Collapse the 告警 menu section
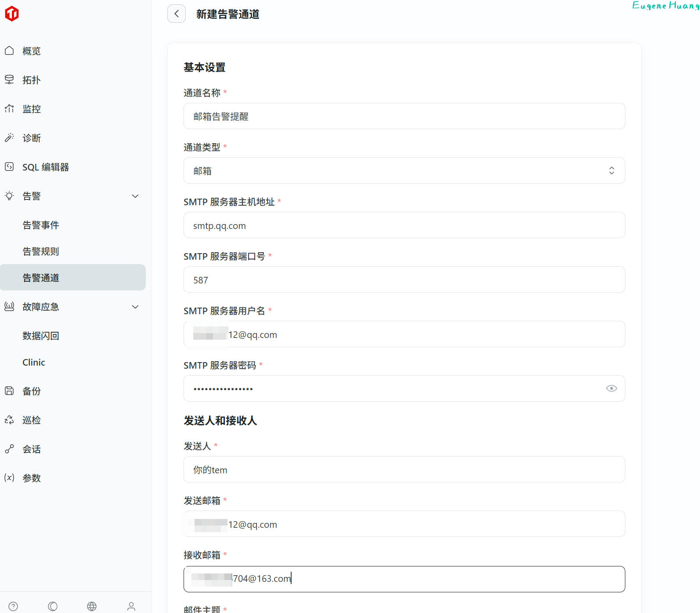The width and height of the screenshot is (700, 613). coord(135,196)
